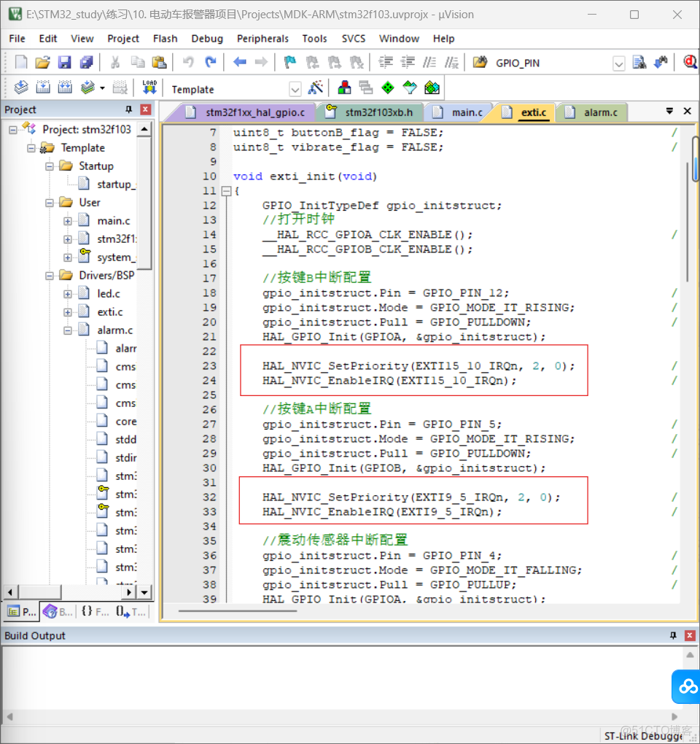Click the Save file toolbar icon

tap(65, 63)
